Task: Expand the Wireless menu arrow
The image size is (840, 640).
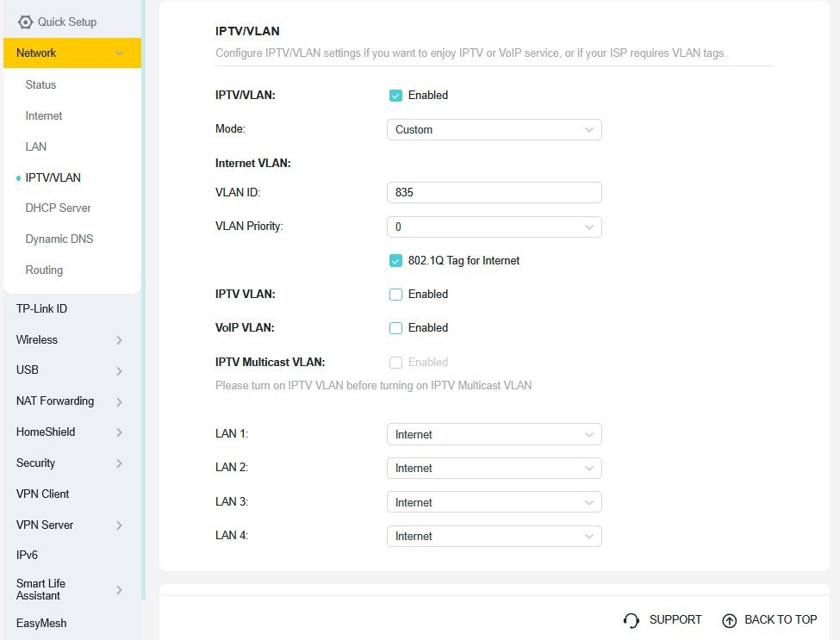Action: [x=119, y=340]
